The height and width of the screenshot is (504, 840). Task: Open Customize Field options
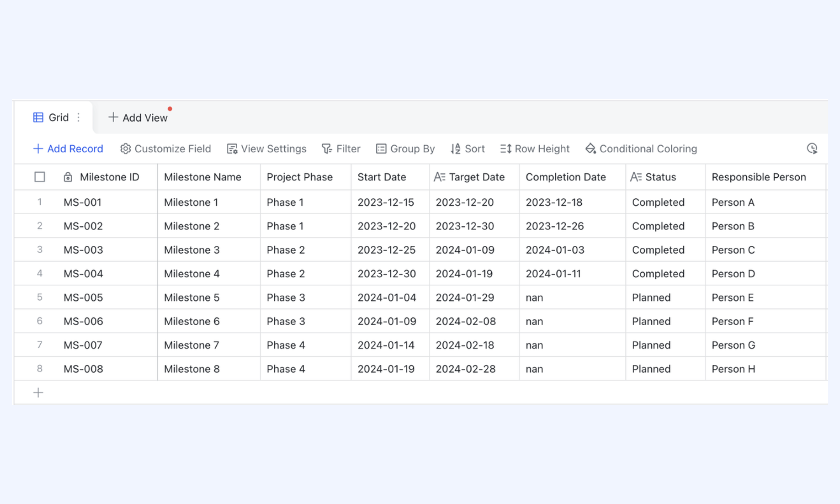tap(165, 149)
